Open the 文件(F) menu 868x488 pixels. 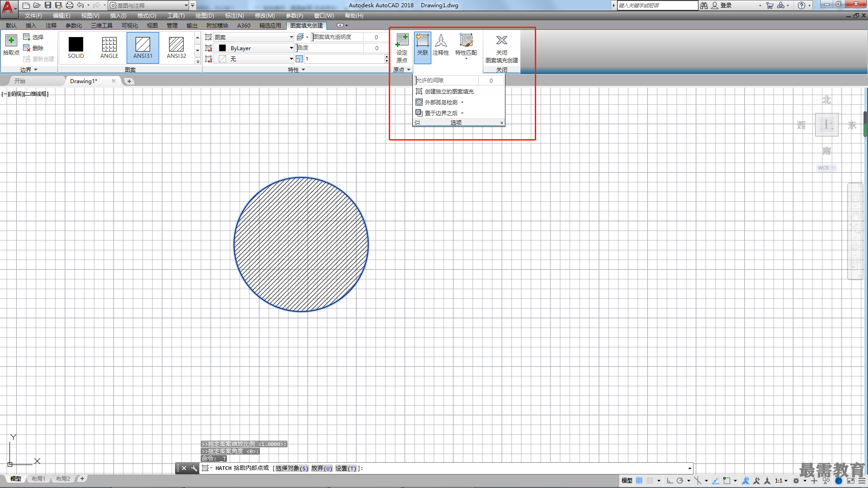coord(33,16)
